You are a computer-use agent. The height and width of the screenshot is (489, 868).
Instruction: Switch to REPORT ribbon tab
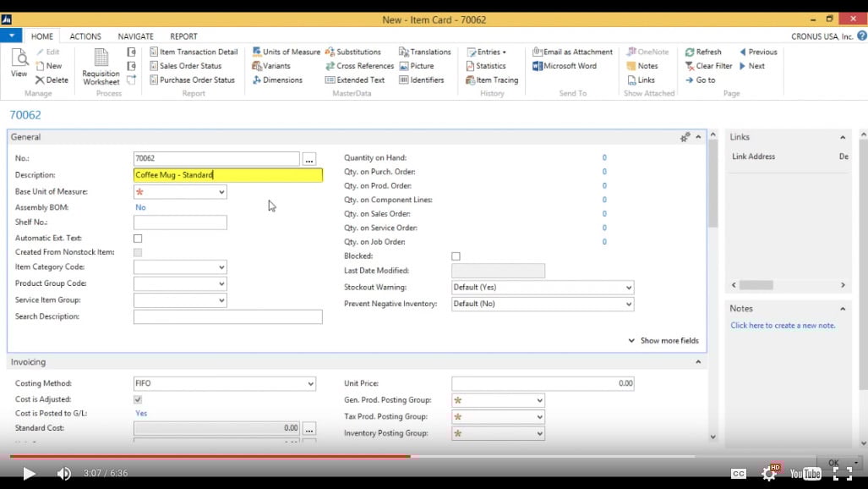point(183,36)
